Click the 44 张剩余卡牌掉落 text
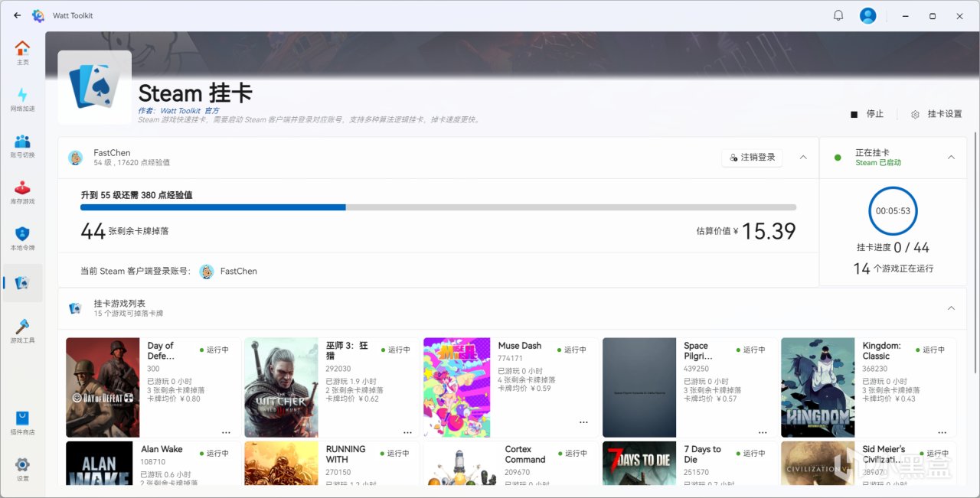 click(x=124, y=230)
